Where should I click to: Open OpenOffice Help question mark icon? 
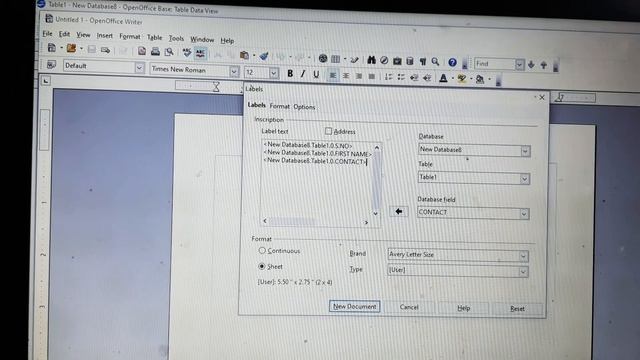click(x=452, y=62)
